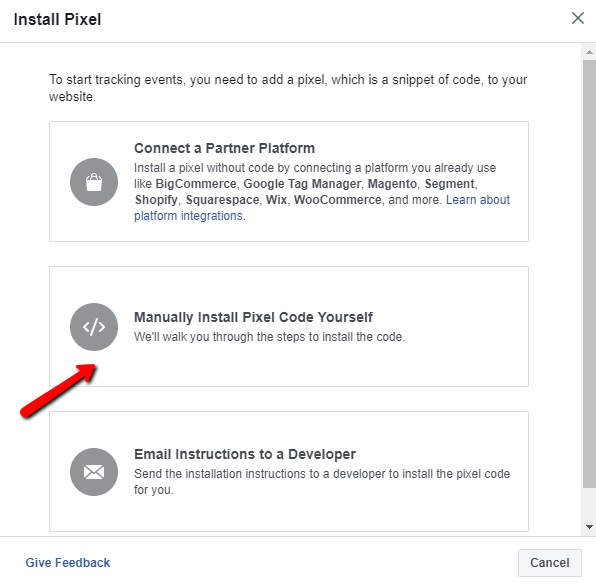This screenshot has width=596, height=585.
Task: Click the Give Feedback link
Action: tap(68, 563)
